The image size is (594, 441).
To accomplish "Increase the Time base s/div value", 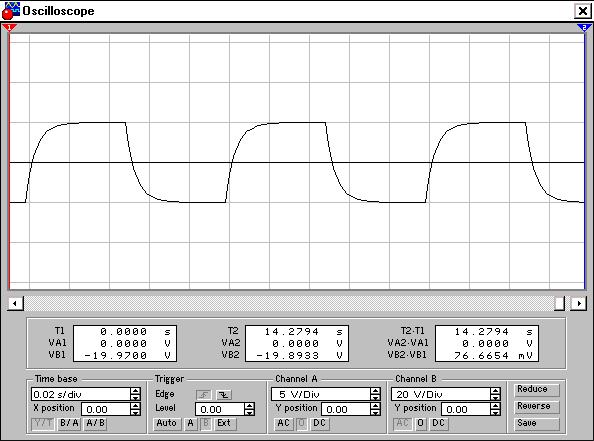I will coord(135,391).
